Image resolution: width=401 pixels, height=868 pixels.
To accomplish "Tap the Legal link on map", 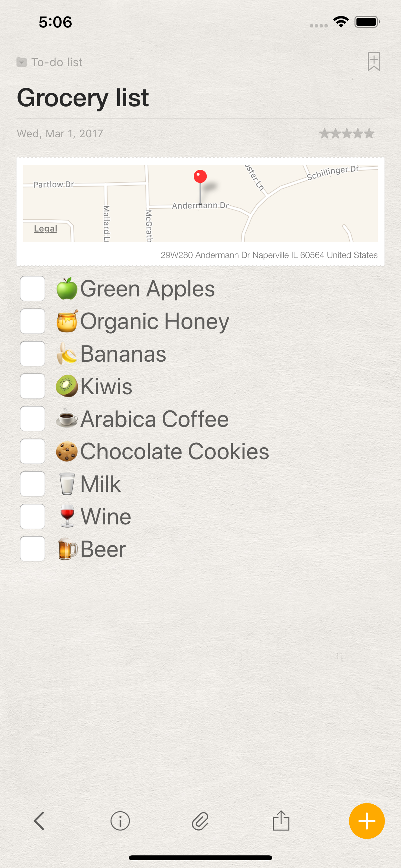I will coord(46,228).
